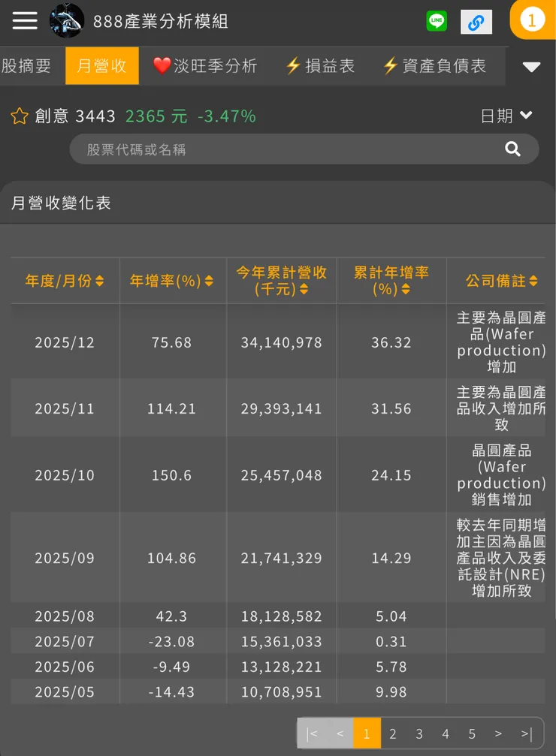Image resolution: width=556 pixels, height=756 pixels.
Task: Open the 日期 dropdown
Action: click(506, 116)
